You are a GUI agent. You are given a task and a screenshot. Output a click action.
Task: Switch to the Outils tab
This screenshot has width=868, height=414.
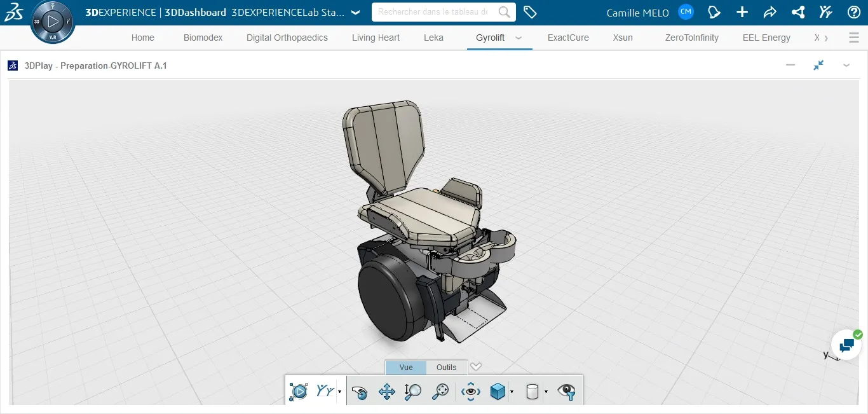tap(446, 367)
